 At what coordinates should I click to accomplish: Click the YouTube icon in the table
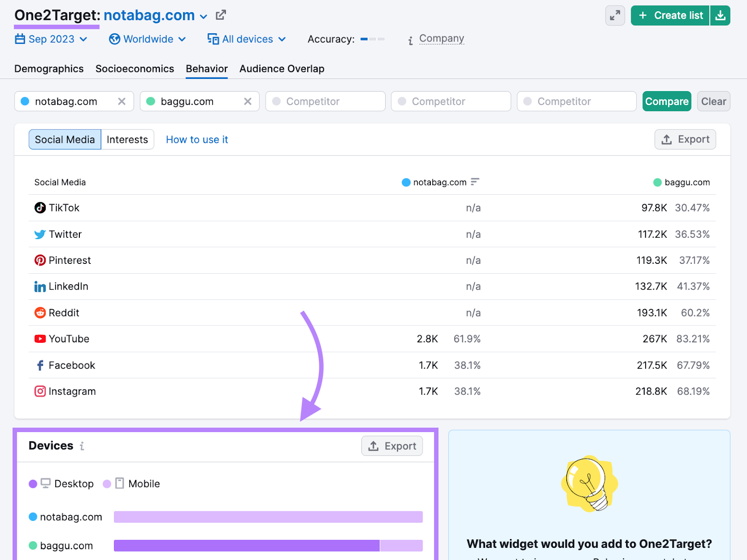pyautogui.click(x=40, y=339)
